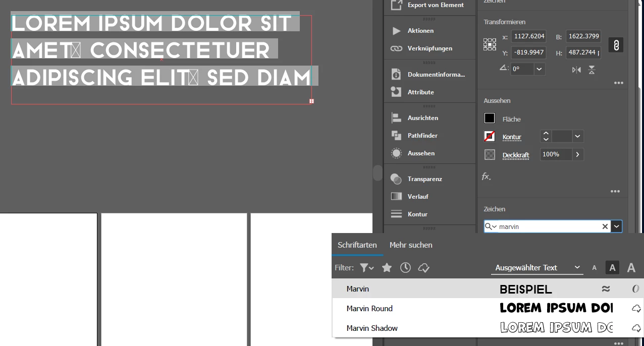This screenshot has height=346, width=644.
Task: Click the Deckkraft opacity label link
Action: tap(516, 155)
